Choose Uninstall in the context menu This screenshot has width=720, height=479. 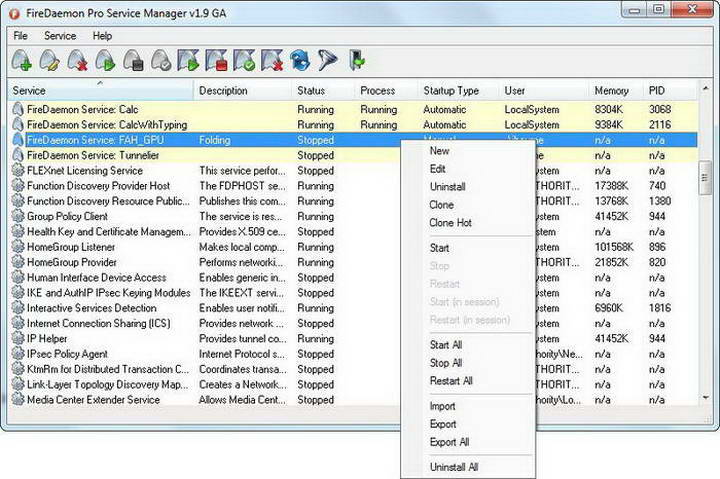(468, 186)
